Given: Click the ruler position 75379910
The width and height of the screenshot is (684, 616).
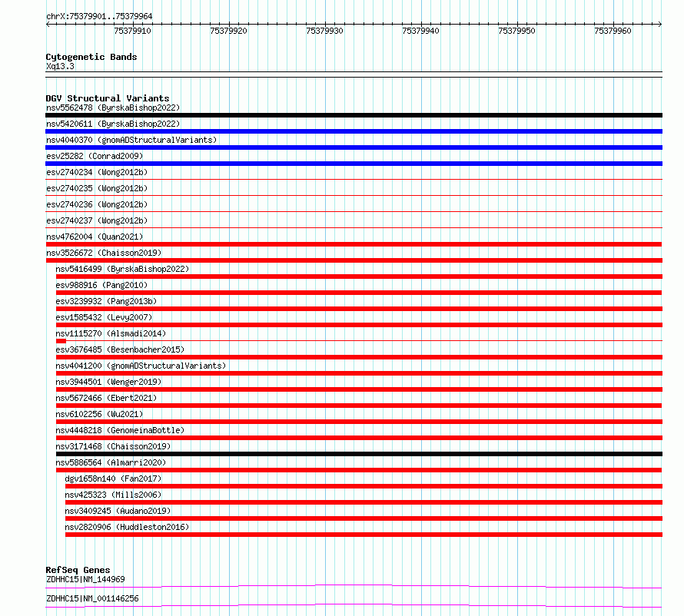Looking at the screenshot, I should coord(133,31).
